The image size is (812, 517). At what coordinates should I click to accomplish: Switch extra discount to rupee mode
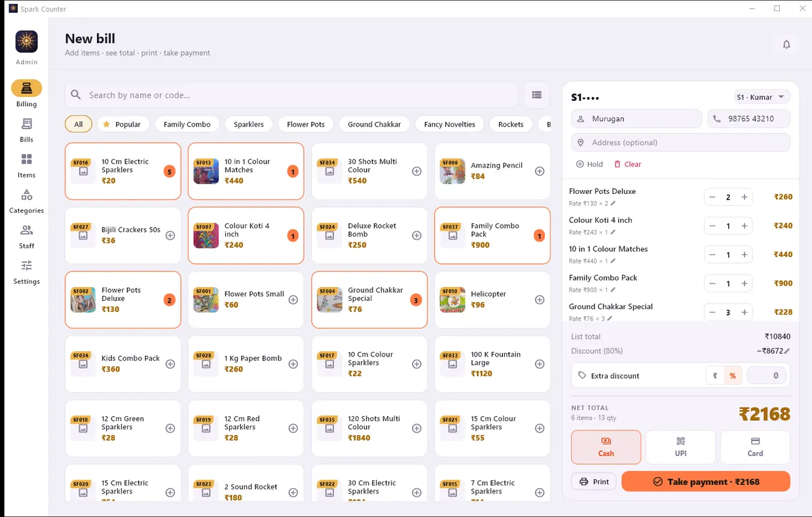pos(715,375)
